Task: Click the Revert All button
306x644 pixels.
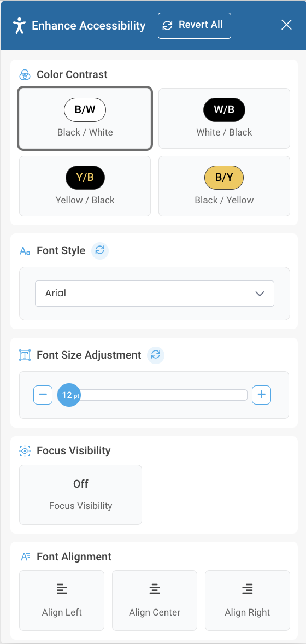Action: (x=195, y=26)
